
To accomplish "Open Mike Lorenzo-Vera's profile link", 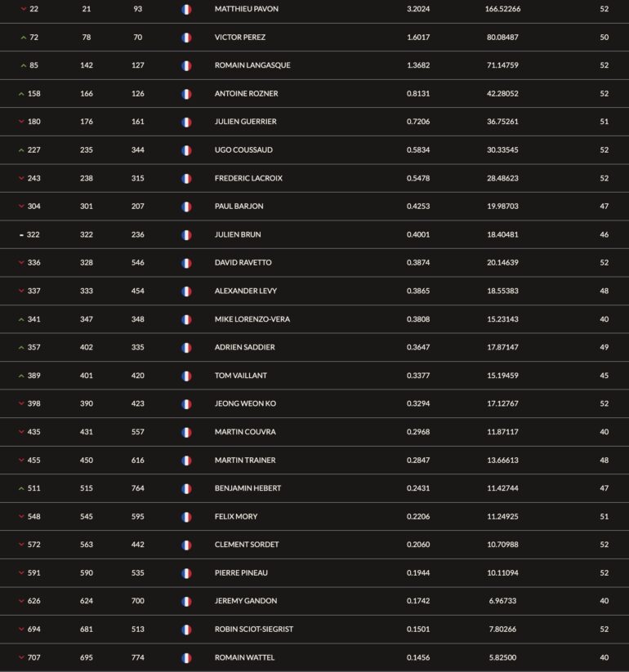I will click(x=252, y=319).
